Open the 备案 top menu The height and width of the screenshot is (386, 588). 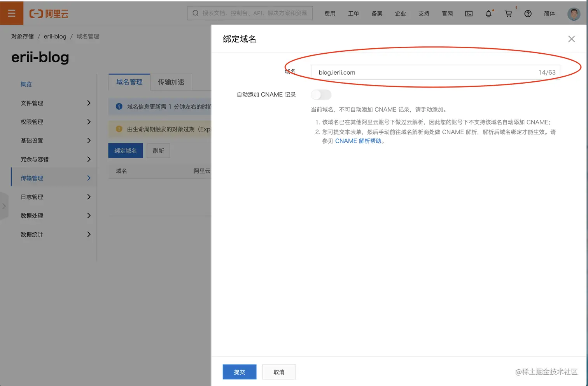tap(377, 14)
